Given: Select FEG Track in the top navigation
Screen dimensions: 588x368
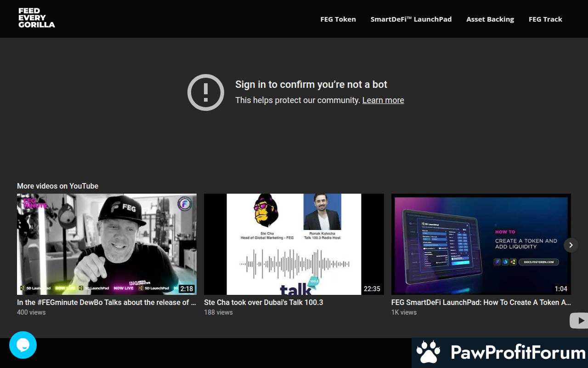Looking at the screenshot, I should click(x=545, y=19).
